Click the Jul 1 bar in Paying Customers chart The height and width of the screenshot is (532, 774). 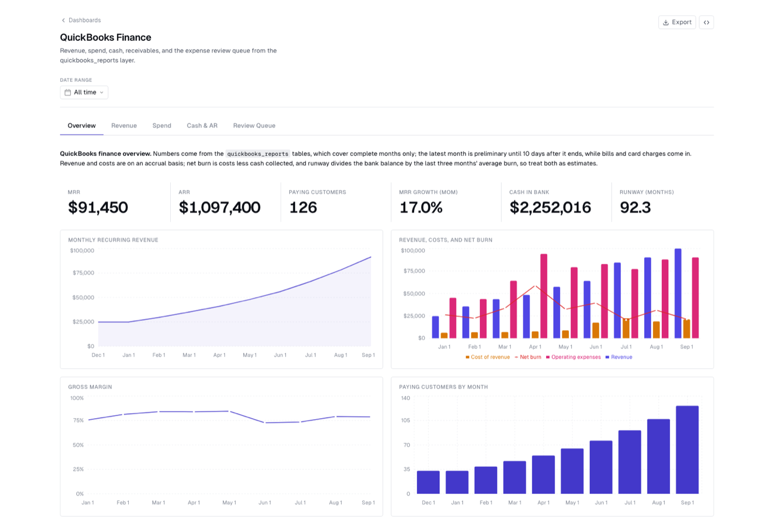click(x=630, y=462)
